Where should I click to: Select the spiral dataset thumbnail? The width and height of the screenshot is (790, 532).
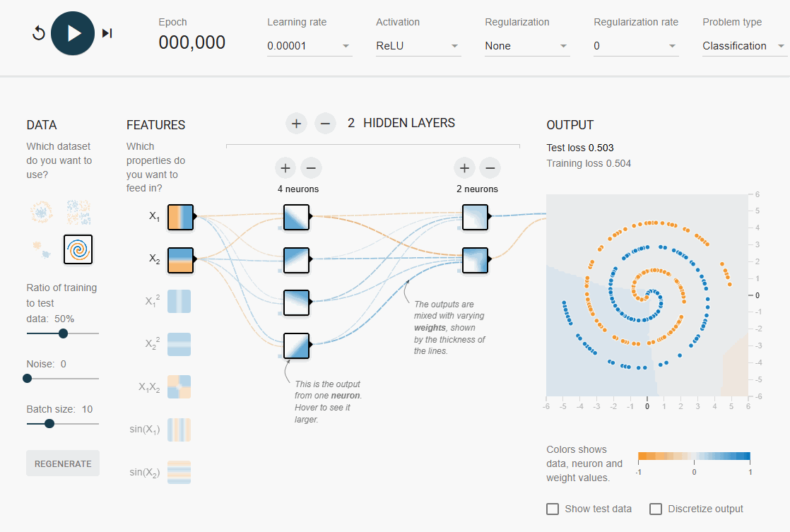pos(78,249)
